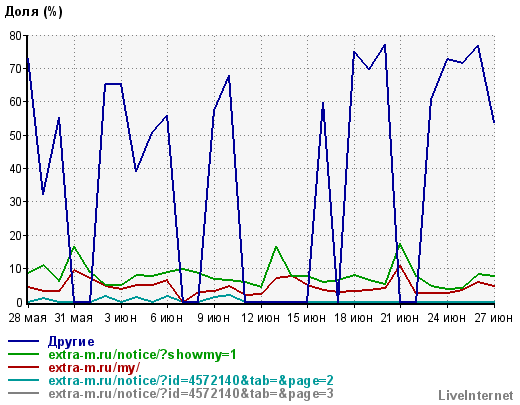This screenshot has height=405, width=520.
Task: Click the 30 value on the y-axis
Action: tap(15, 202)
